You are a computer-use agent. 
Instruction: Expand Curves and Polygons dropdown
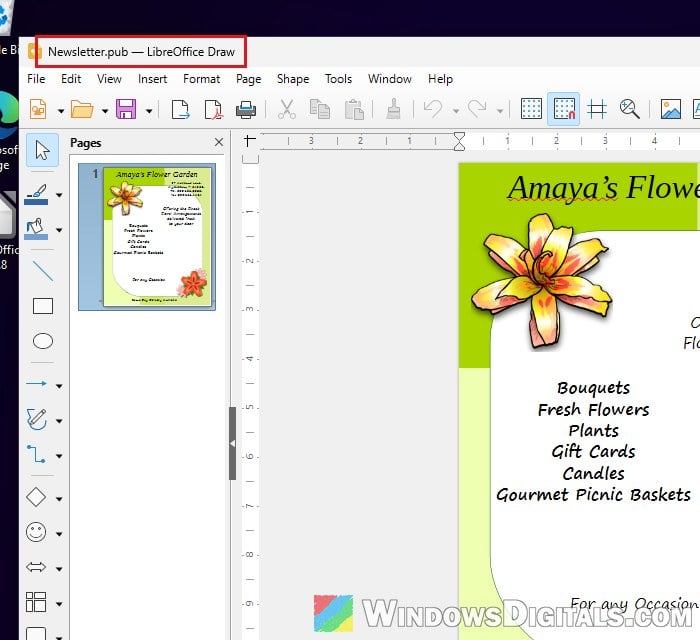(59, 421)
